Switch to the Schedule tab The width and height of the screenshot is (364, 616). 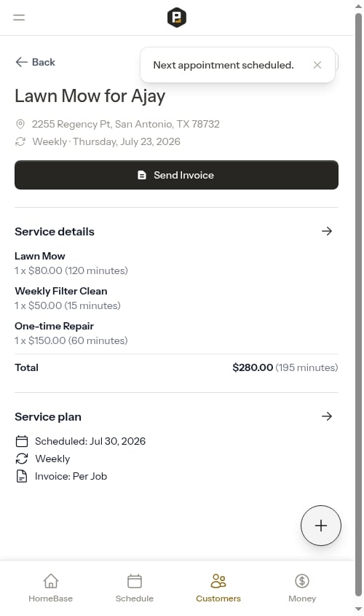(x=135, y=588)
